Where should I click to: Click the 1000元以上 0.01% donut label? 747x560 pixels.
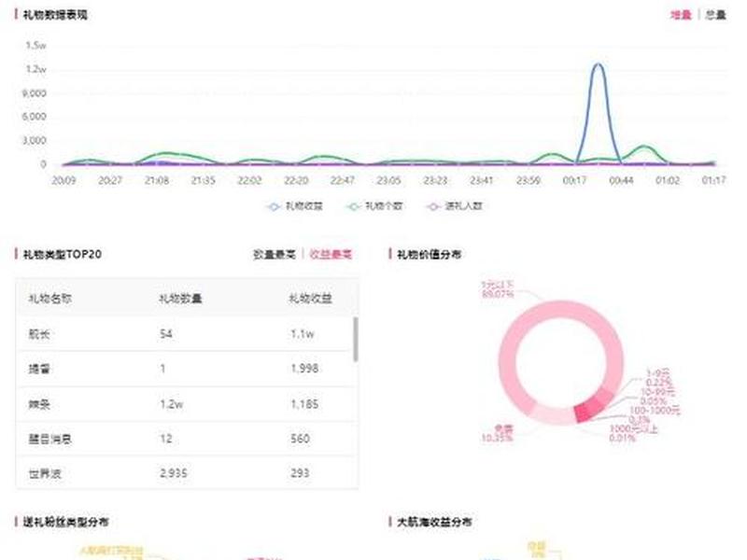click(633, 433)
